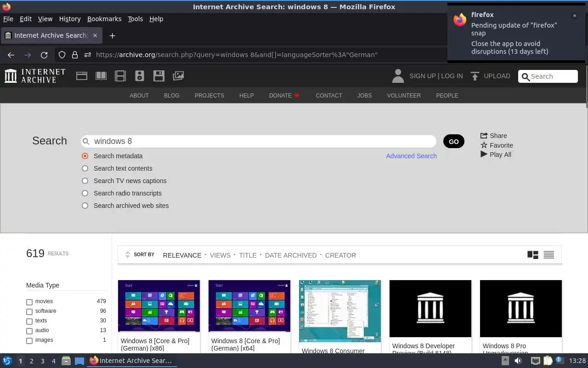Open the Audio speaker icon
This screenshot has height=368, width=588.
pyautogui.click(x=140, y=76)
